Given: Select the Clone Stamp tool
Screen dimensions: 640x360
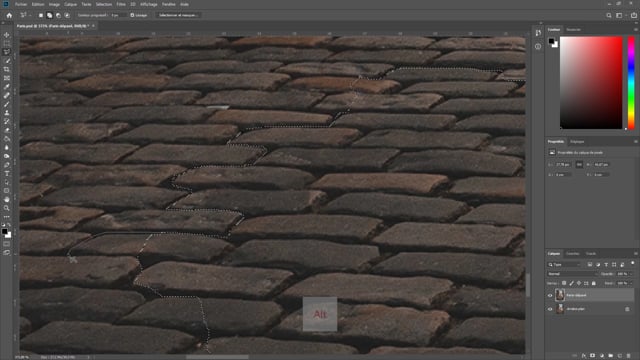Looking at the screenshot, I should (7, 113).
